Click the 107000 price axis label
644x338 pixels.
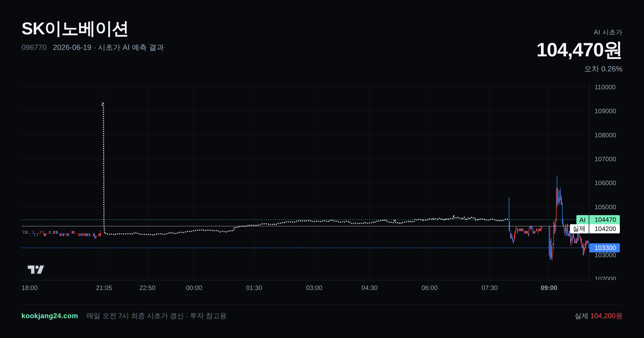pos(605,159)
